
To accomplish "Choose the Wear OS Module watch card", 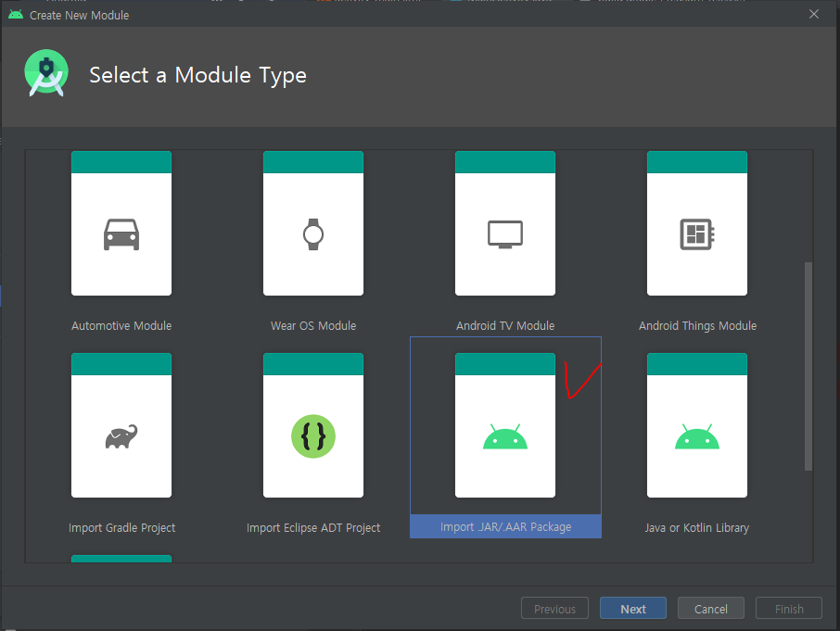I will pyautogui.click(x=313, y=223).
